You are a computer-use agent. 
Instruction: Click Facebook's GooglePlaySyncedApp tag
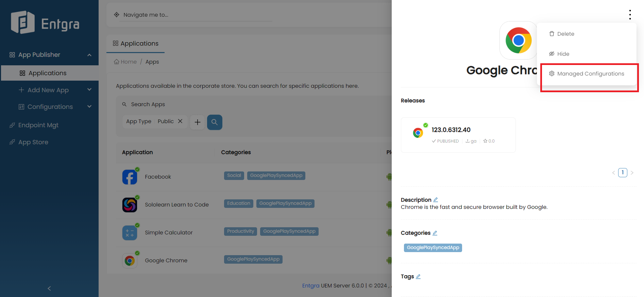pos(276,176)
